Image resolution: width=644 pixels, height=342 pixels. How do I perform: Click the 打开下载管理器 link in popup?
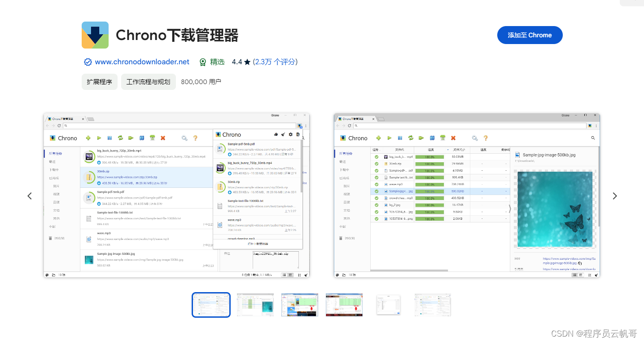click(x=258, y=244)
